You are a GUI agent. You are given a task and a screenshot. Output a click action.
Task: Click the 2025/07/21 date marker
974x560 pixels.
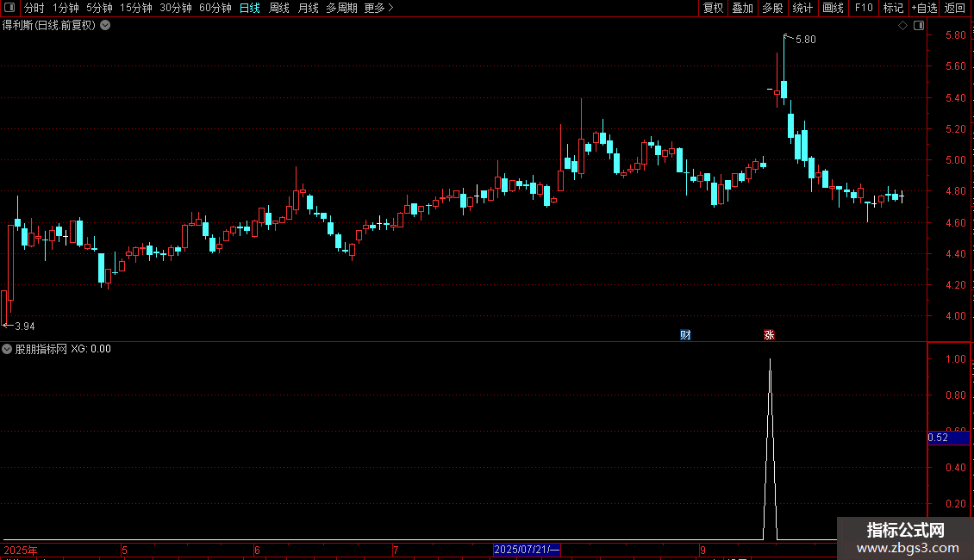point(527,550)
